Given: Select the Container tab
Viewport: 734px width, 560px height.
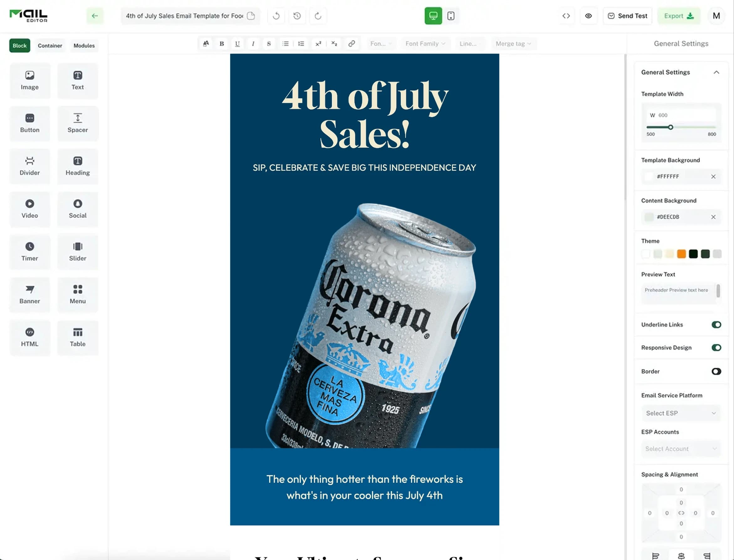Looking at the screenshot, I should [x=50, y=46].
